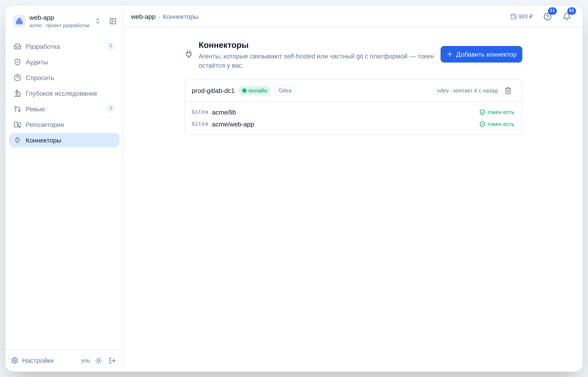Click the web-app project logo icon
Viewport: 588px width, 377px height.
click(x=19, y=21)
